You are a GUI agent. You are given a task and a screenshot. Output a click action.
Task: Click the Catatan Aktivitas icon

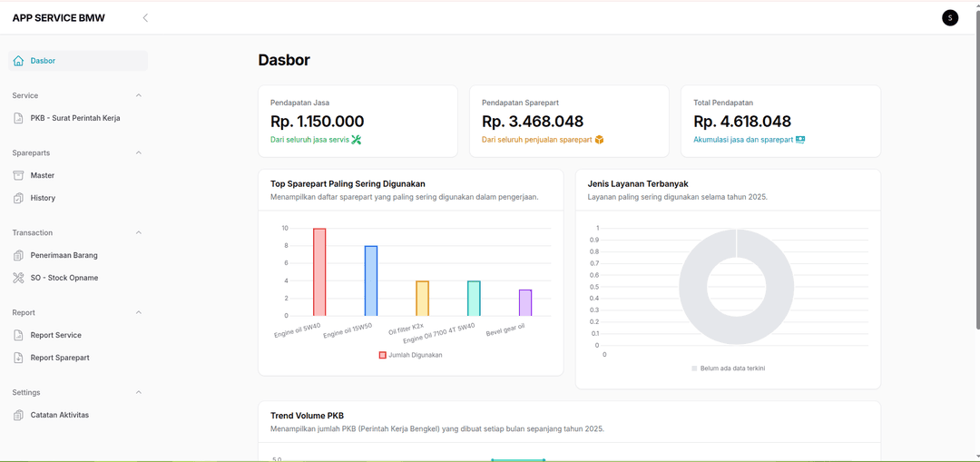click(18, 415)
